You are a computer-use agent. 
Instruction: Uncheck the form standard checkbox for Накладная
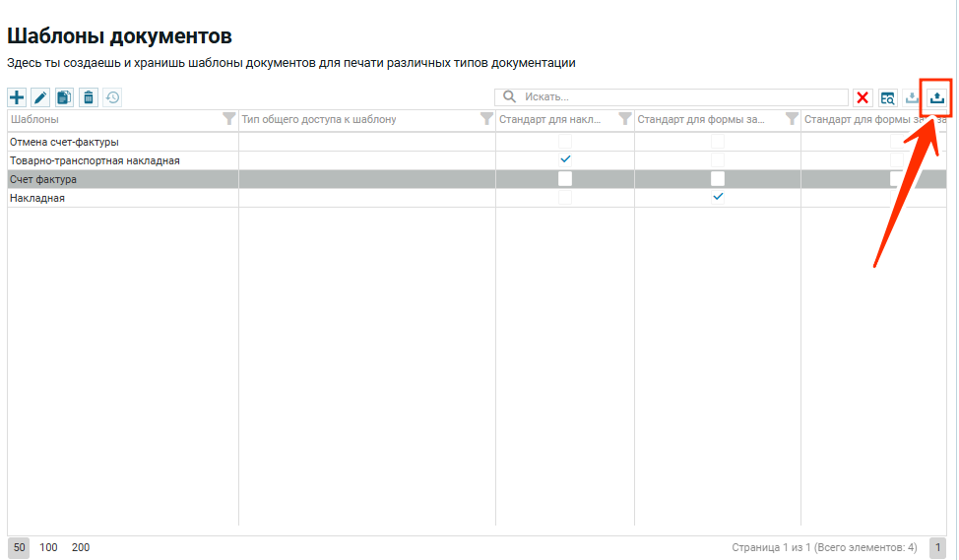[x=718, y=198]
